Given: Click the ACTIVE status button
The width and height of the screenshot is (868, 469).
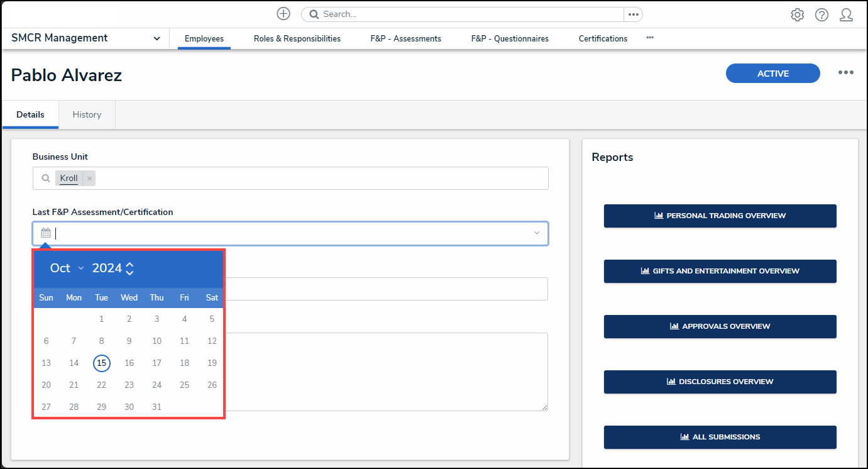Looking at the screenshot, I should click(772, 74).
